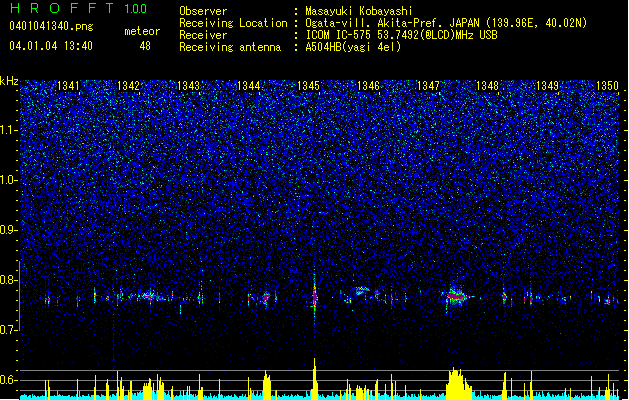Select the version number 1.0.0
The width and height of the screenshot is (629, 400).
pos(136,9)
